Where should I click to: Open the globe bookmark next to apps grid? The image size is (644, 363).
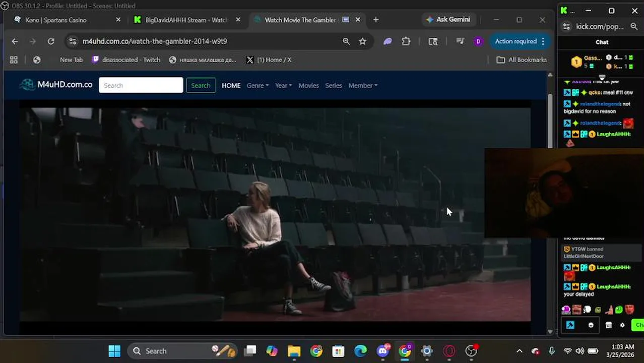(37, 59)
